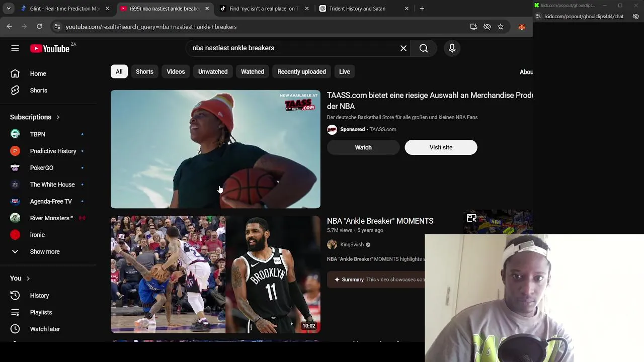The image size is (644, 362).
Task: Expand the Subscriptions section chevron
Action: [58, 117]
